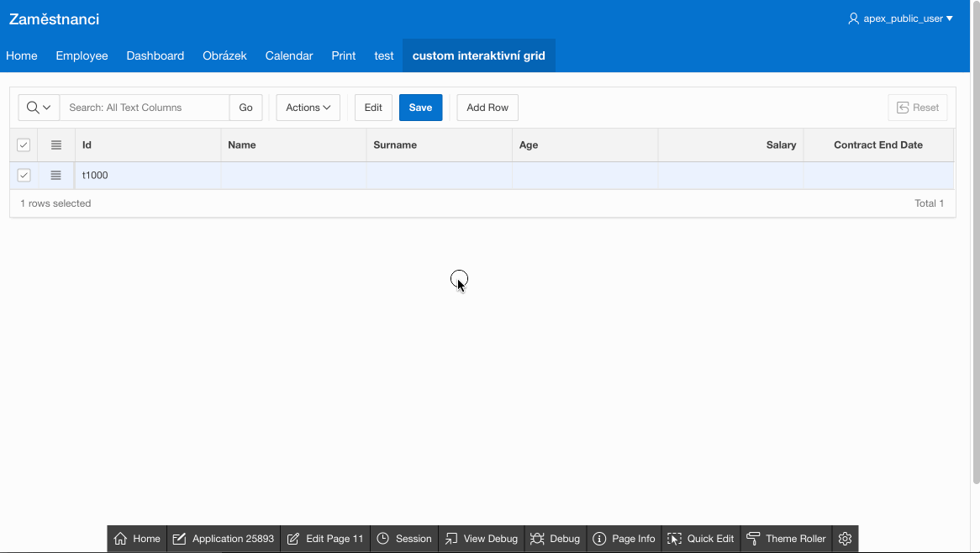Click the Add Row button

pos(487,108)
